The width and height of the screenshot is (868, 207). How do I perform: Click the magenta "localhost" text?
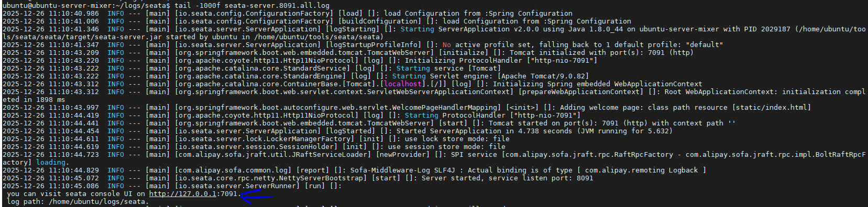tap(402, 84)
